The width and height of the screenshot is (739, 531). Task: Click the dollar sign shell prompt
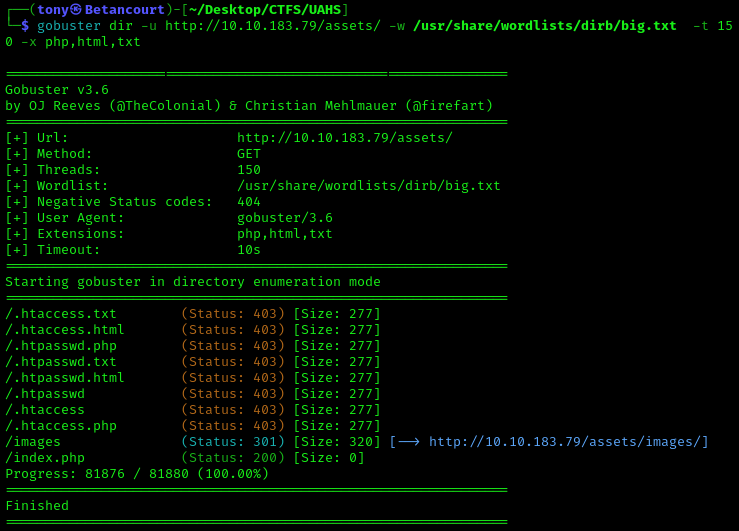tap(25, 26)
